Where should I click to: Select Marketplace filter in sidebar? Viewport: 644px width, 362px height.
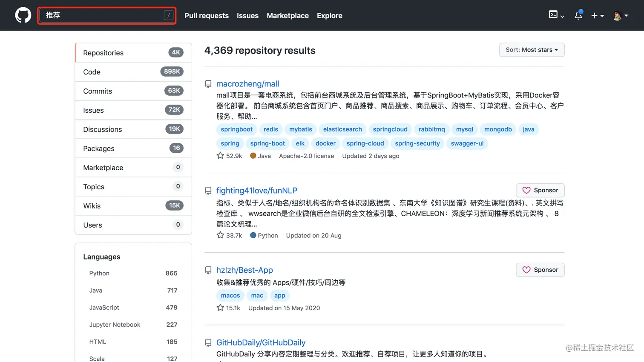coord(133,168)
